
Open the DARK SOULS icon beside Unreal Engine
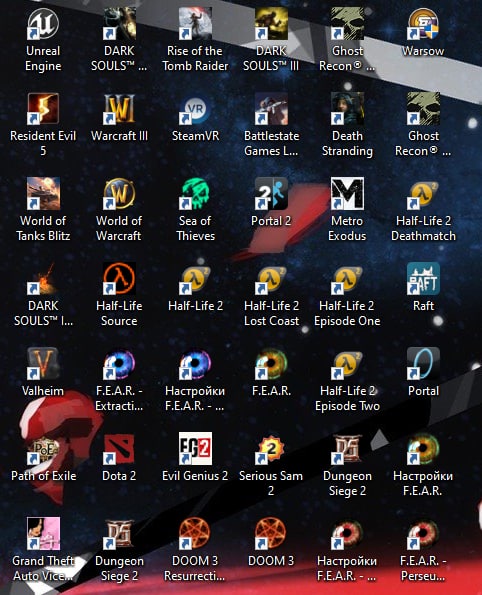tap(119, 24)
